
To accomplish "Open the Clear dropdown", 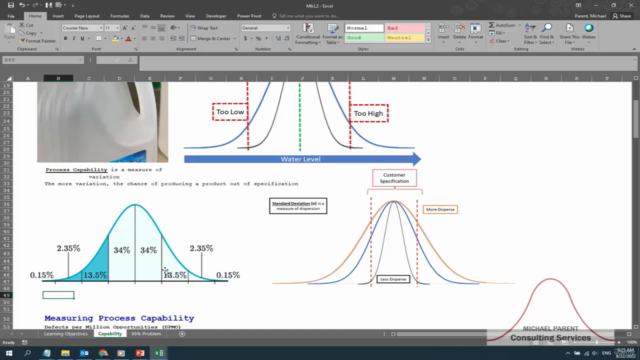I will click(500, 41).
